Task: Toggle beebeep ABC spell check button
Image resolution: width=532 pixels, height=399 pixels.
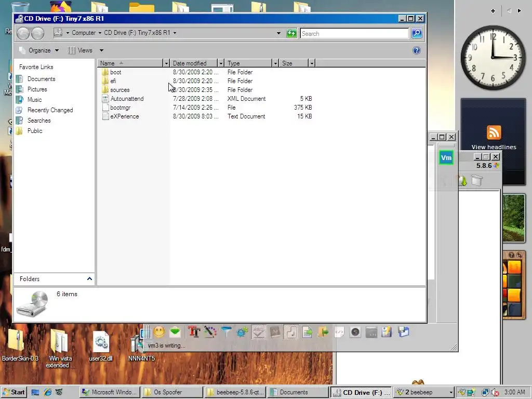Action: tap(259, 332)
